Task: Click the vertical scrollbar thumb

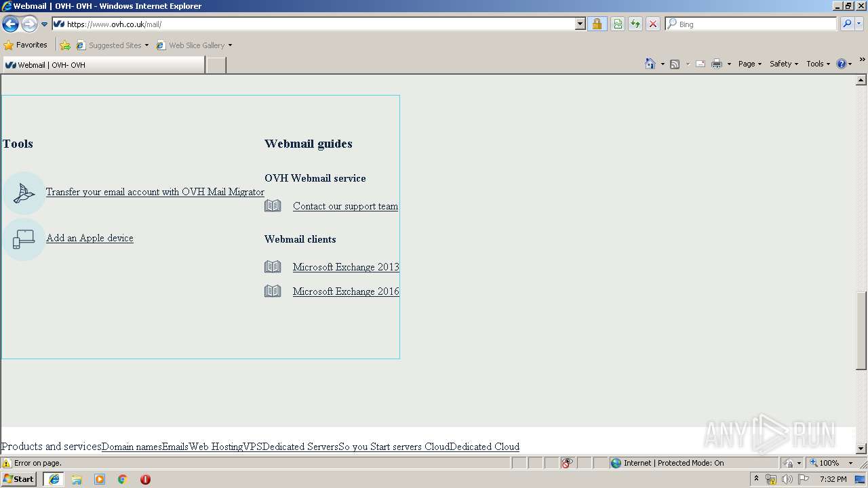Action: pyautogui.click(x=861, y=331)
